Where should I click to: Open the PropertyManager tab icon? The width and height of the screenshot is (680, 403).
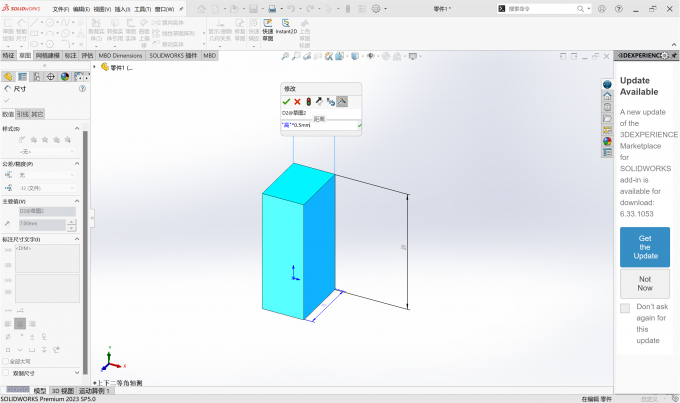click(x=22, y=77)
